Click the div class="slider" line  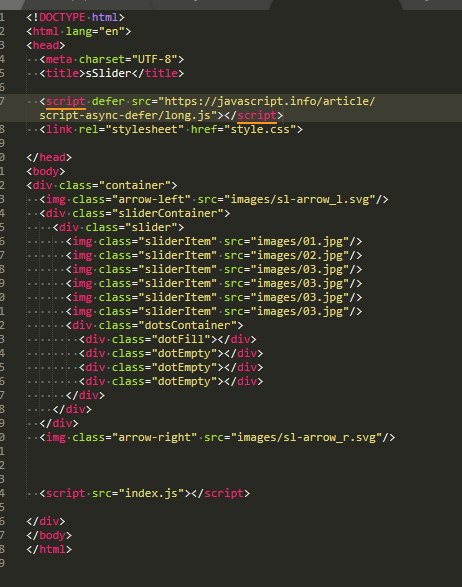pos(118,227)
